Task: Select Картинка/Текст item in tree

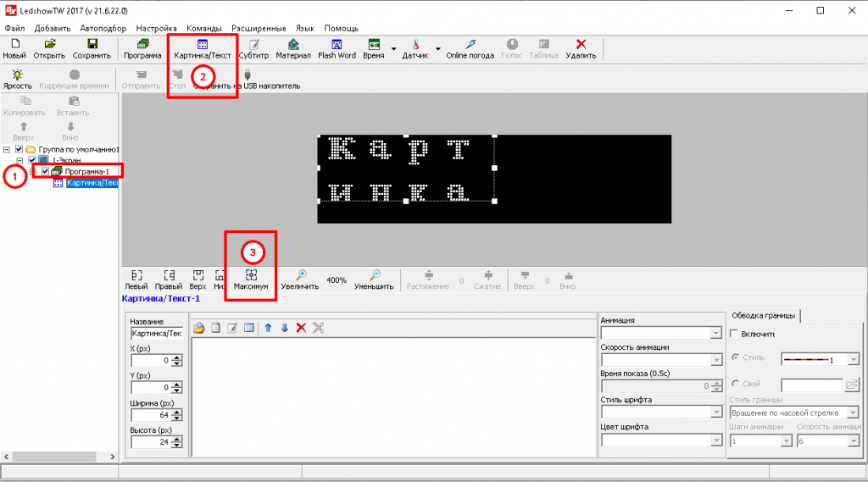Action: 92,183
